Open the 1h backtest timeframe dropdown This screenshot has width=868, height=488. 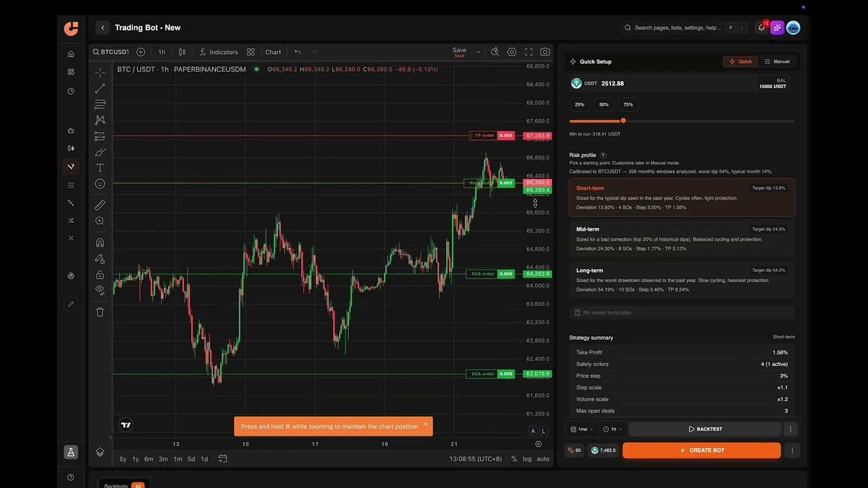pos(613,429)
